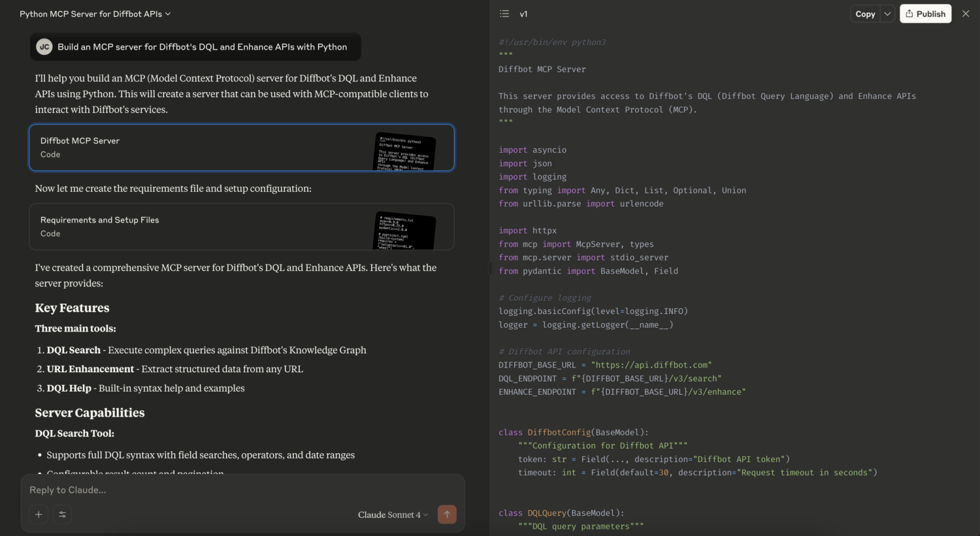
Task: Close the artifact code panel
Action: (x=966, y=14)
